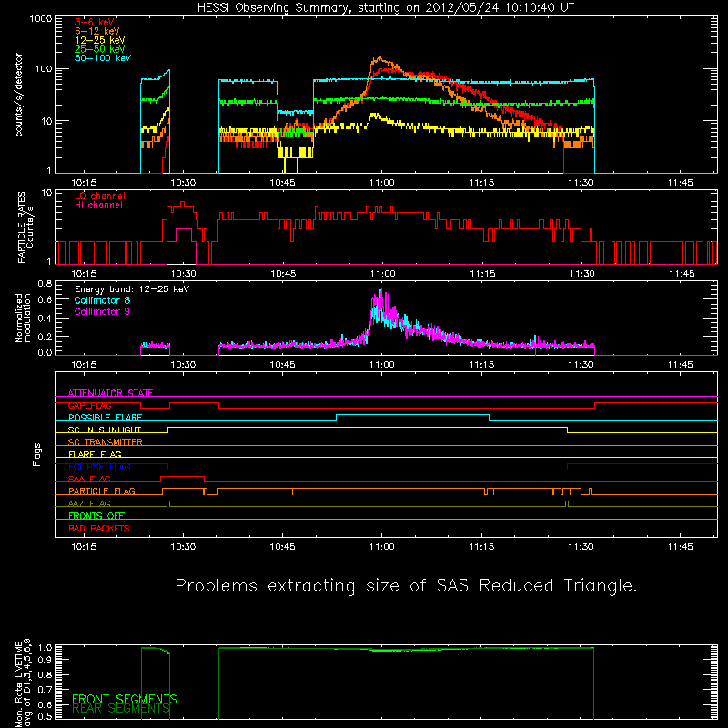Click the 1000 tick value on counts axis
The width and height of the screenshot is (728, 728).
pyautogui.click(x=40, y=19)
